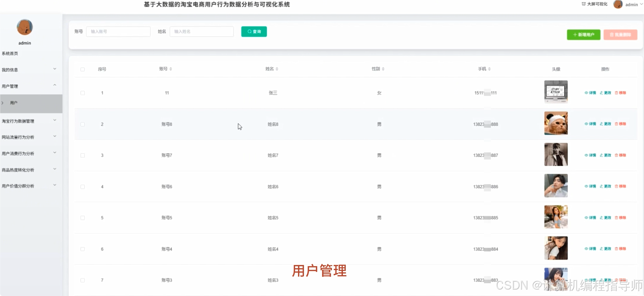644x296 pixels.
Task: Open 网站流量行为分析 menu label
Action: (x=18, y=137)
